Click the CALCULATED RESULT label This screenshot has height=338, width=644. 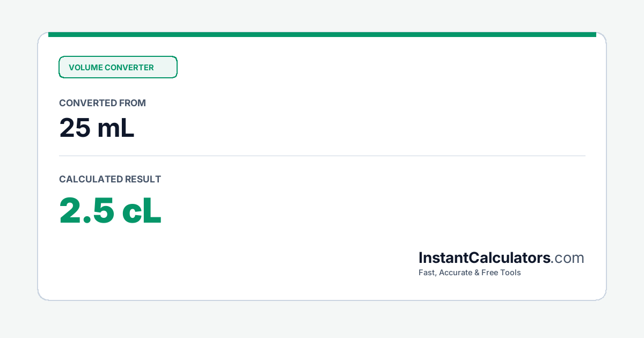point(110,179)
